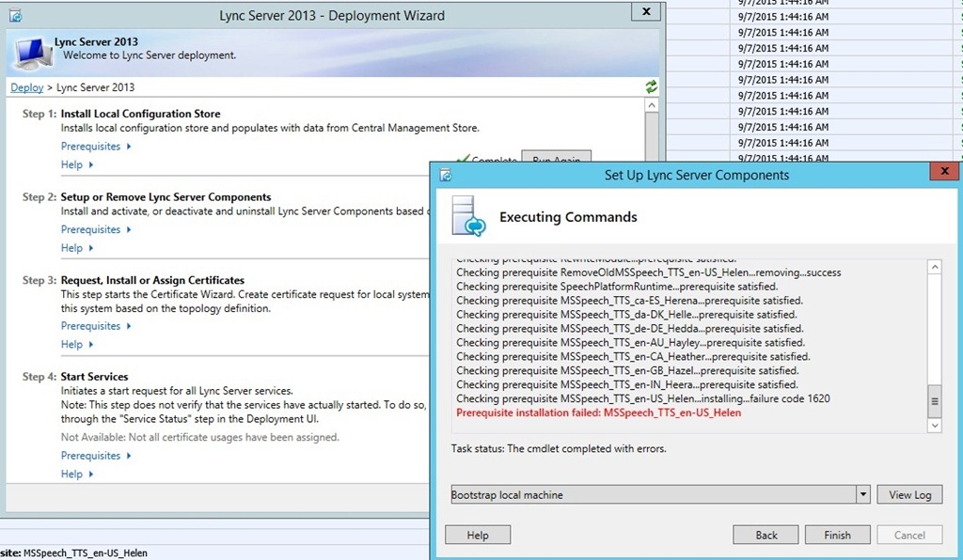Click the View Log button
The height and width of the screenshot is (560, 963).
[x=909, y=495]
